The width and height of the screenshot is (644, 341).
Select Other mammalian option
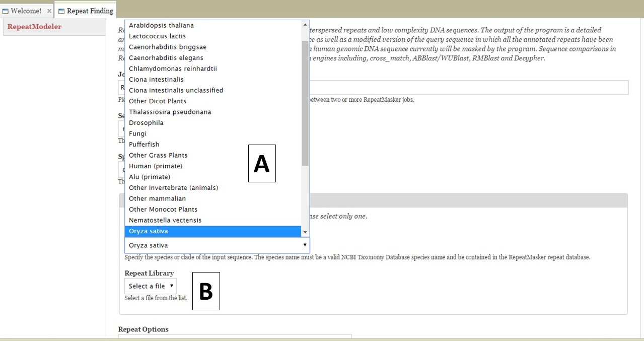click(213, 198)
